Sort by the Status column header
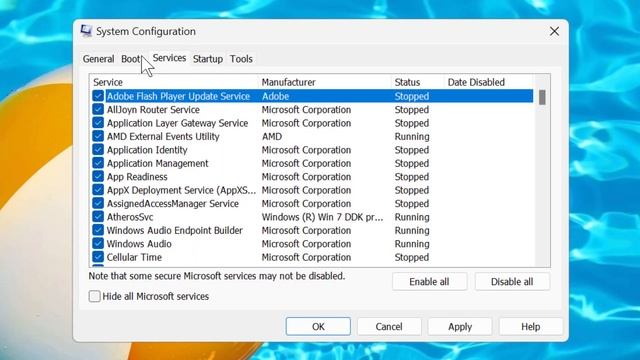 point(418,82)
